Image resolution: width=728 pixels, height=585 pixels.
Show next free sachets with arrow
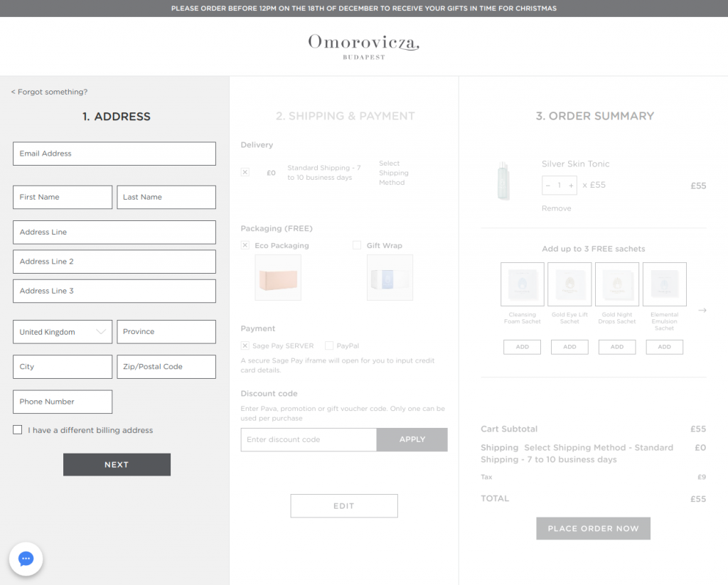tap(702, 310)
